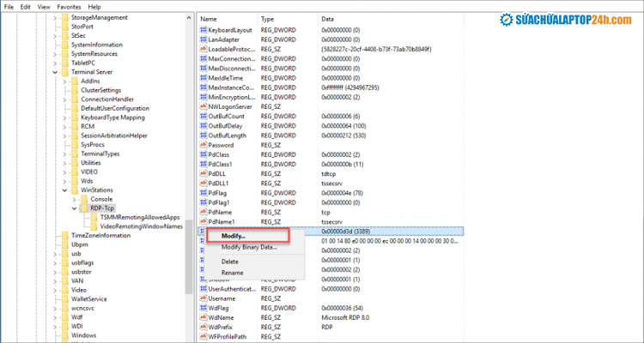This screenshot has height=343, width=644.
Task: Collapse the Terminal Server tree node
Action: point(55,72)
